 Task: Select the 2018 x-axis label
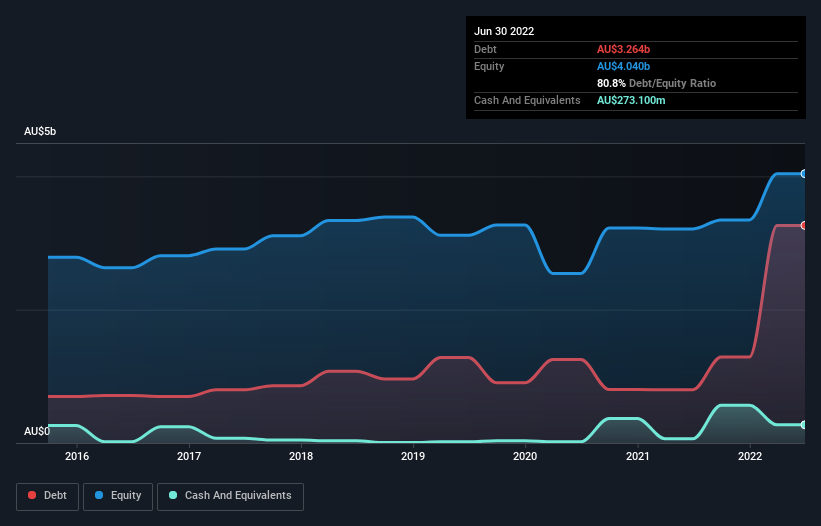pyautogui.click(x=301, y=456)
